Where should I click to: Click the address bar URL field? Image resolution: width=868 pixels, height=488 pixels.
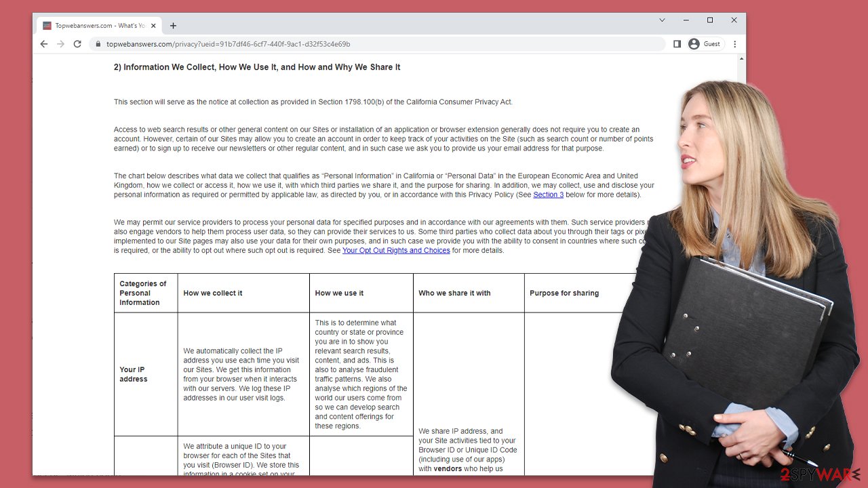pyautogui.click(x=376, y=44)
